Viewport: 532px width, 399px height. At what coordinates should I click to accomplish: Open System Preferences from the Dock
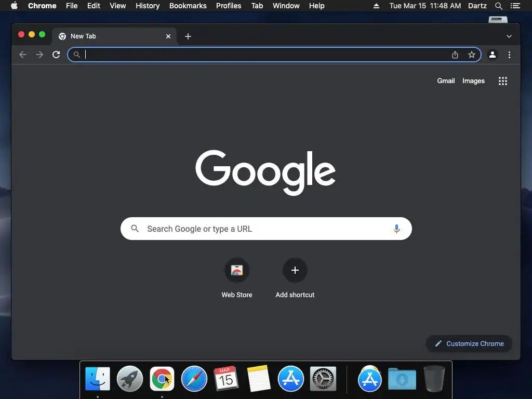tap(323, 379)
